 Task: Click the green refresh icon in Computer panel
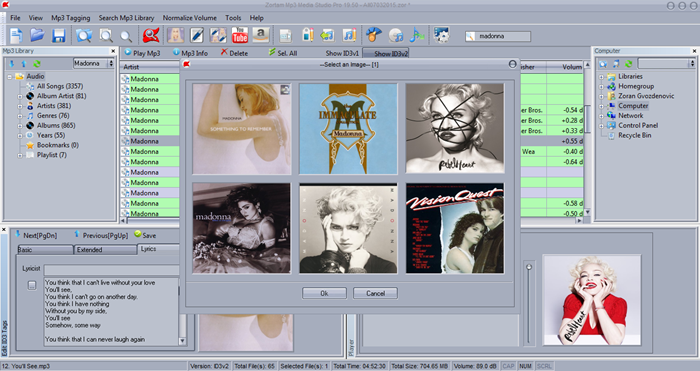point(629,64)
